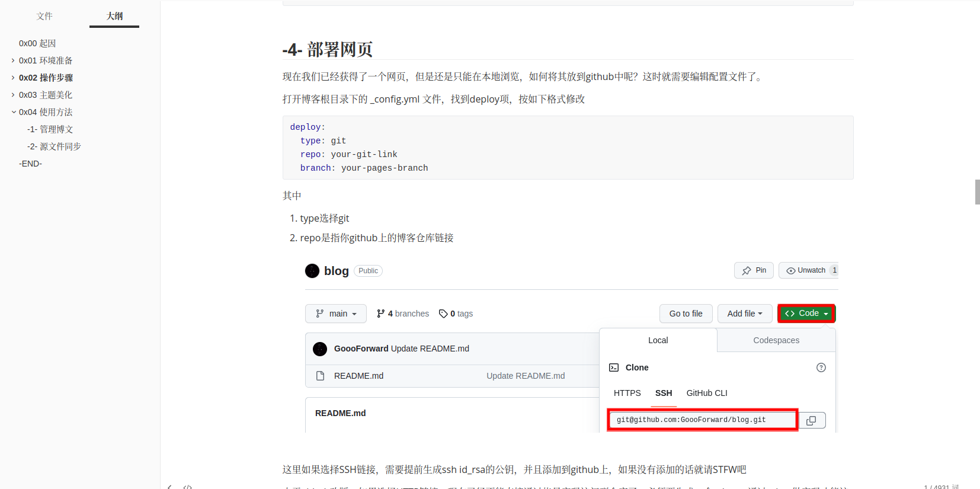Click list item repo是指你github上的博客仓库链接

coord(377,238)
